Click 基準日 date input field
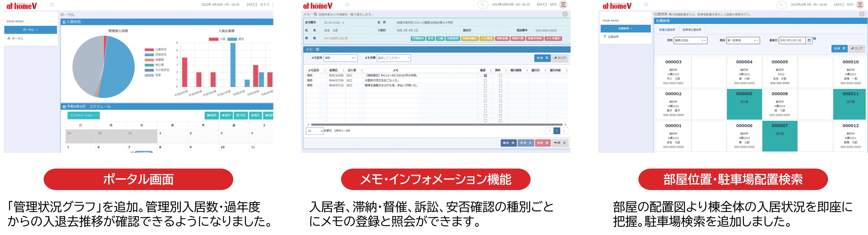 792,40
